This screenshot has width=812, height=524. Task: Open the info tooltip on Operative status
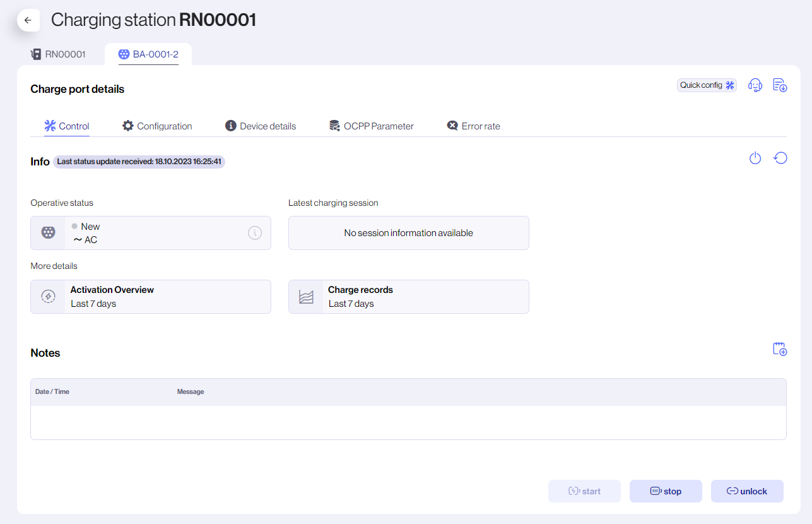click(255, 233)
